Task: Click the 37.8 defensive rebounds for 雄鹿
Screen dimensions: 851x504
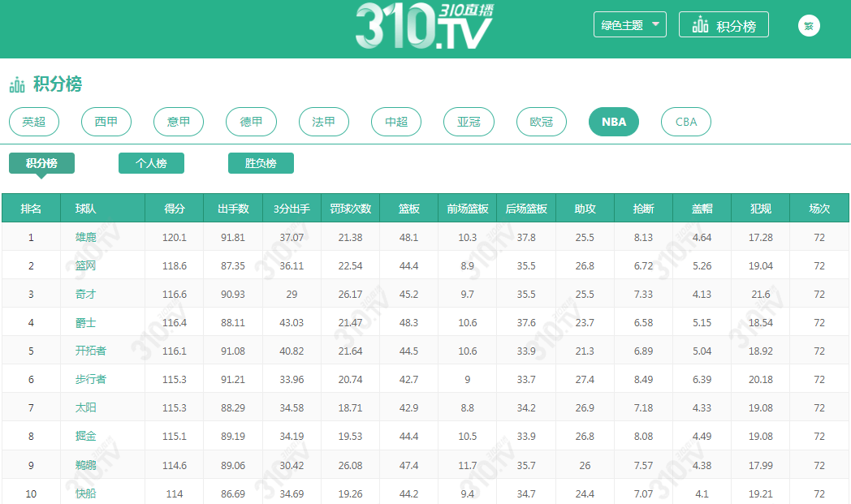Action: coord(526,238)
